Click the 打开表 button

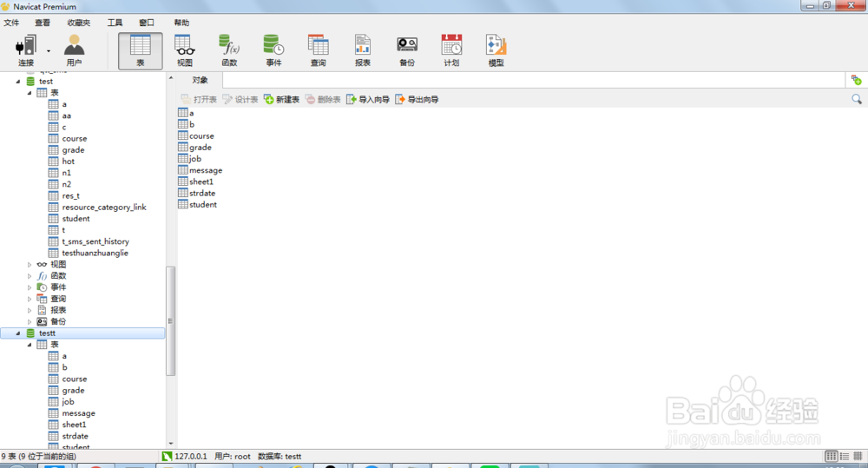point(199,100)
